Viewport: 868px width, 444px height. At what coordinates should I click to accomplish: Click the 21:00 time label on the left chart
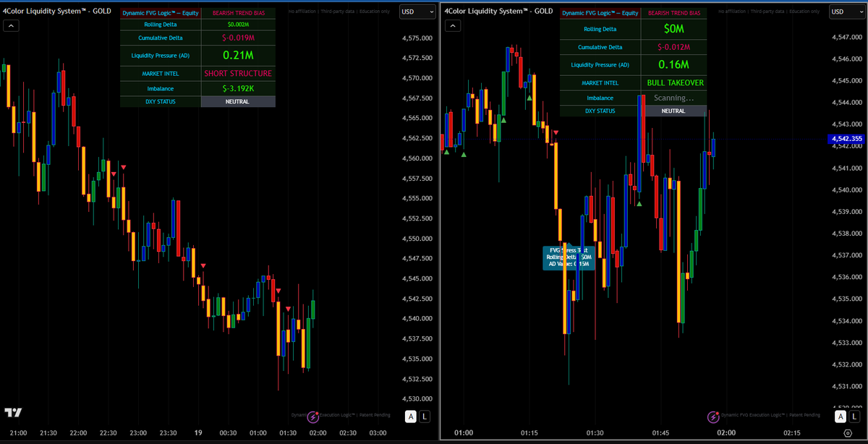coord(18,432)
